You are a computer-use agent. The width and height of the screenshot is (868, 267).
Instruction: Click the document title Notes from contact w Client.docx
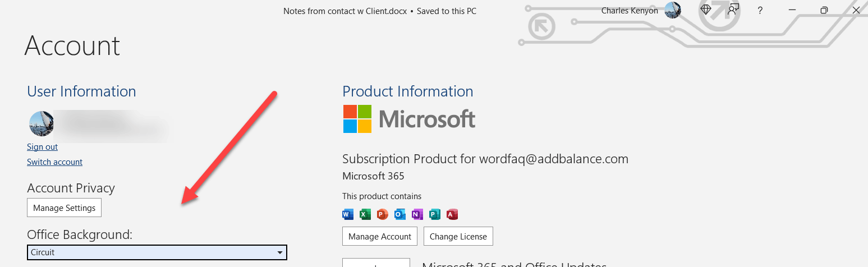345,11
